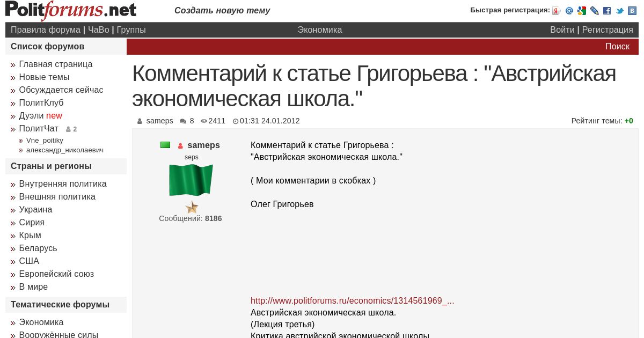Viewport: 644px width, 338px height.
Task: Go to Главная страница in sidebar
Action: click(x=56, y=64)
